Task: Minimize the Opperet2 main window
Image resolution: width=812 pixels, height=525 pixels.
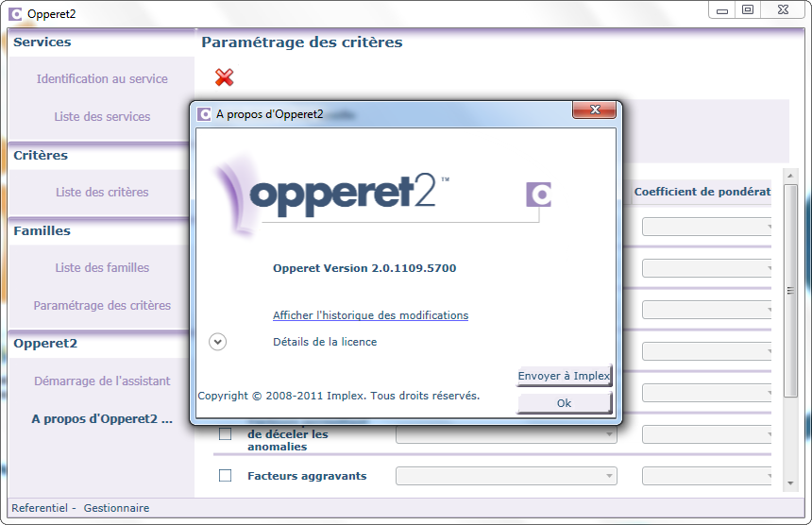Action: pos(722,9)
